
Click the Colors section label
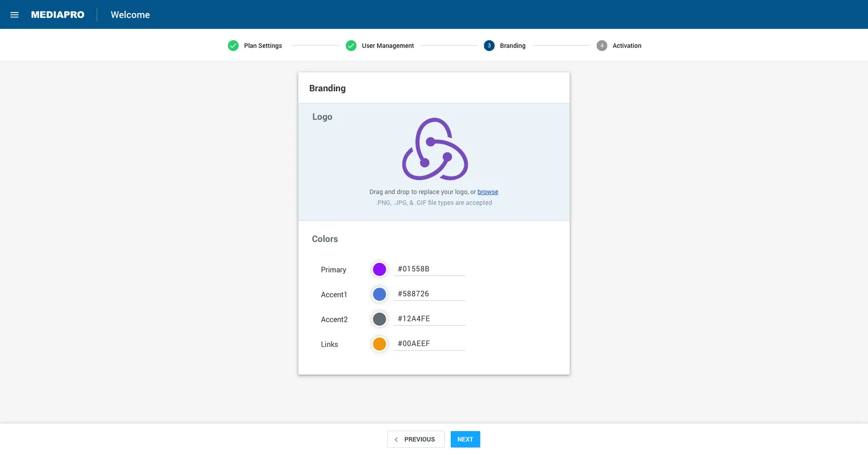[325, 239]
